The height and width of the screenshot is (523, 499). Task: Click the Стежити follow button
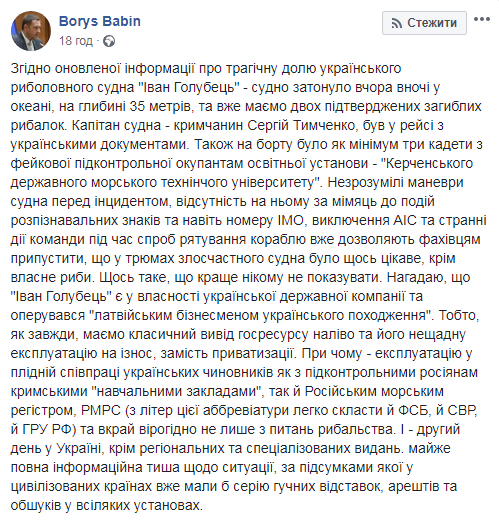coord(424,23)
